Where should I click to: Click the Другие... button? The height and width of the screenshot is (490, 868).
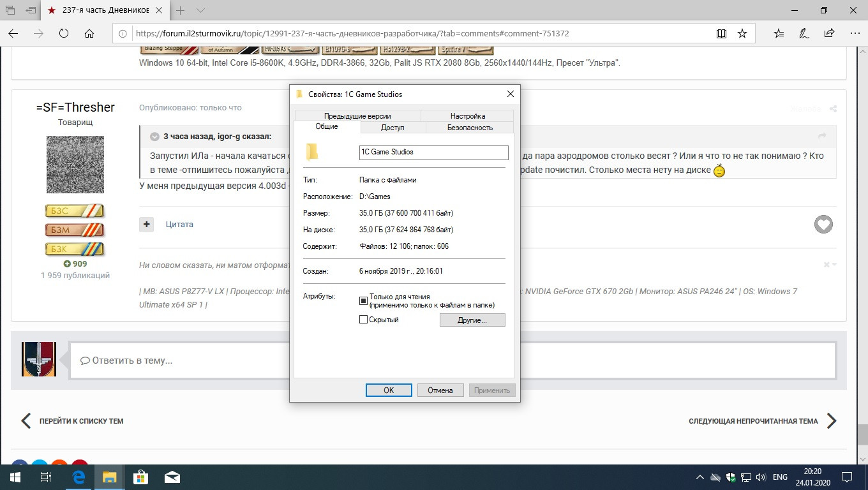[x=472, y=320]
